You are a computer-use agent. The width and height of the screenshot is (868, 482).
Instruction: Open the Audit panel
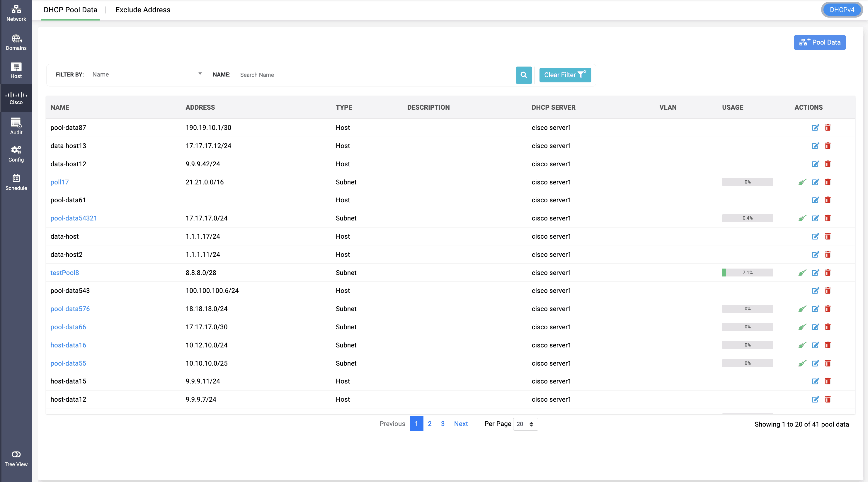tap(16, 126)
